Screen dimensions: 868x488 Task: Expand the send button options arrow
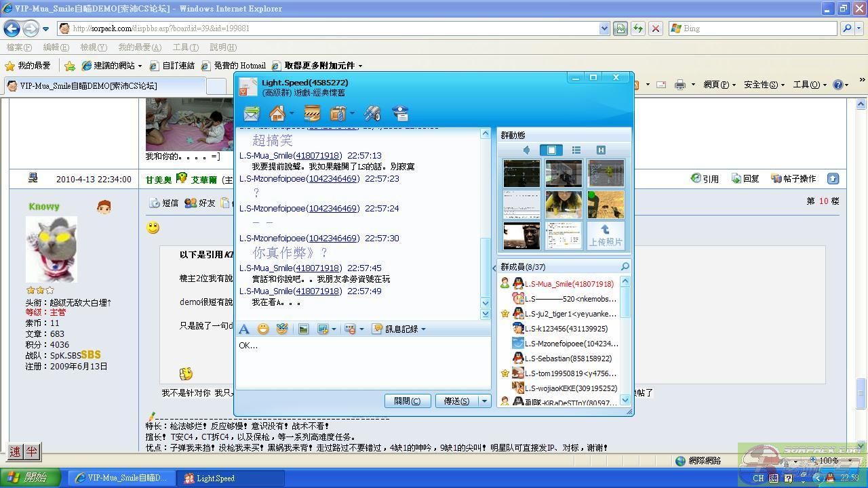click(x=484, y=401)
